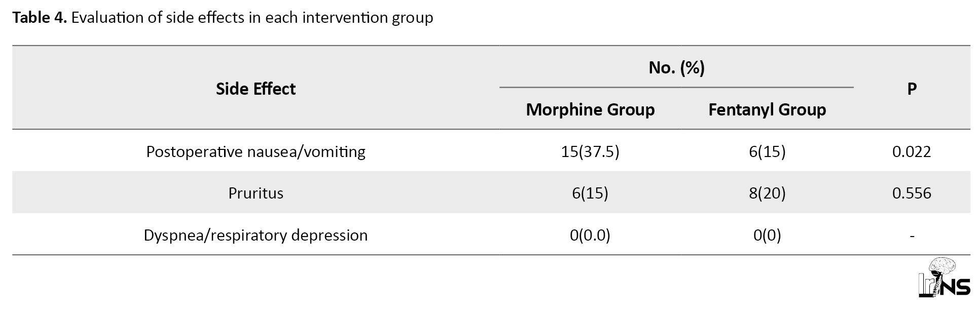Click the Dyspnea/respiratory depression row label
The width and height of the screenshot is (980, 311).
(x=256, y=235)
